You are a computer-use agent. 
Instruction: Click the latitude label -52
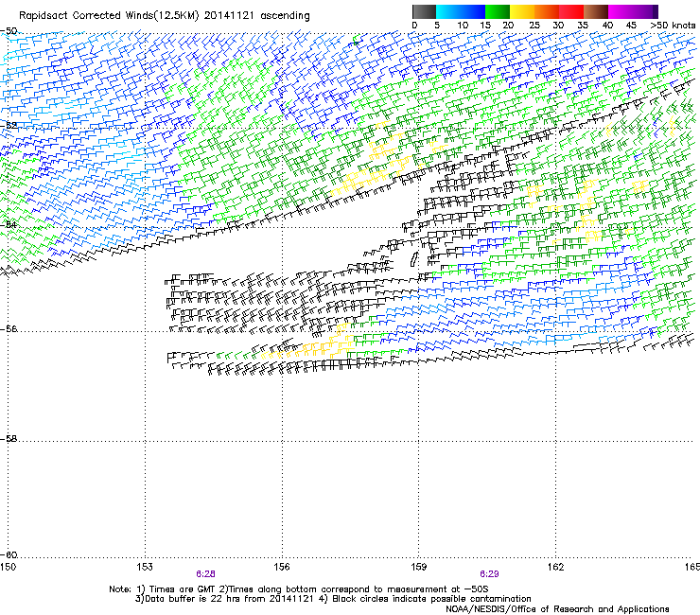click(x=9, y=126)
